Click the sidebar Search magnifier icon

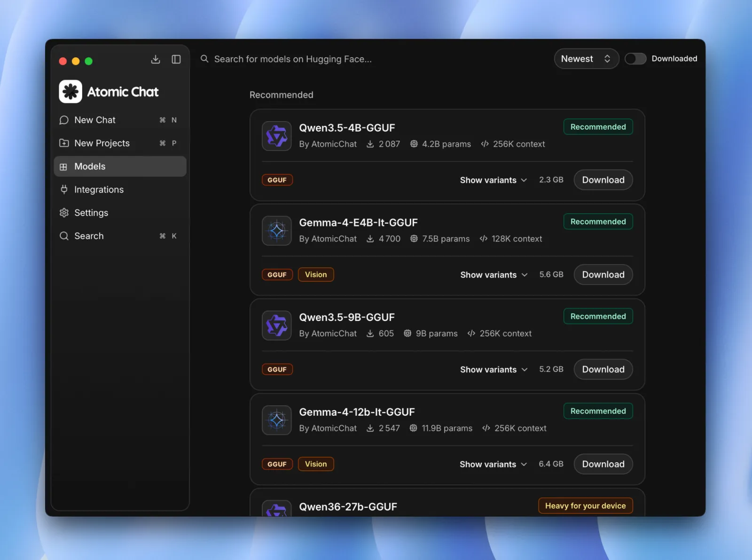64,236
